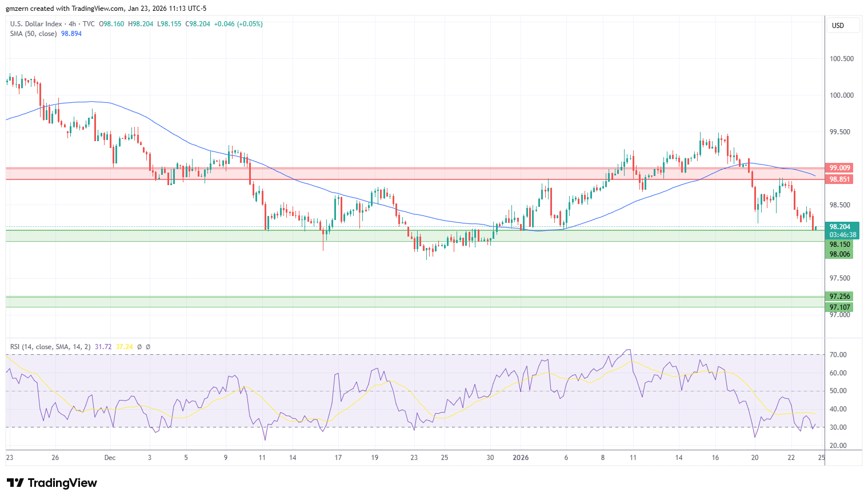Click the close value C98.204 in legend
Viewport: 868px width, 500px height.
point(198,24)
